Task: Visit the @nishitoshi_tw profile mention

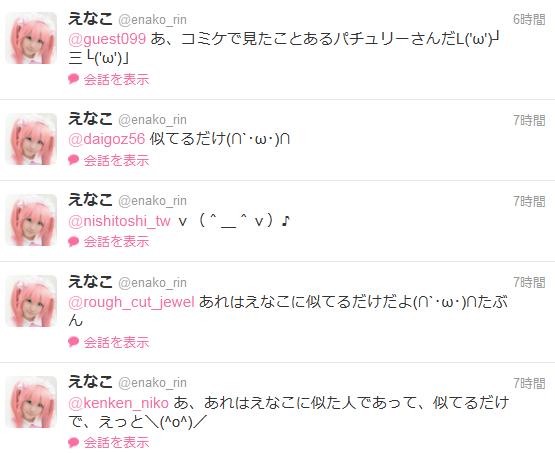Action: pyautogui.click(x=120, y=221)
